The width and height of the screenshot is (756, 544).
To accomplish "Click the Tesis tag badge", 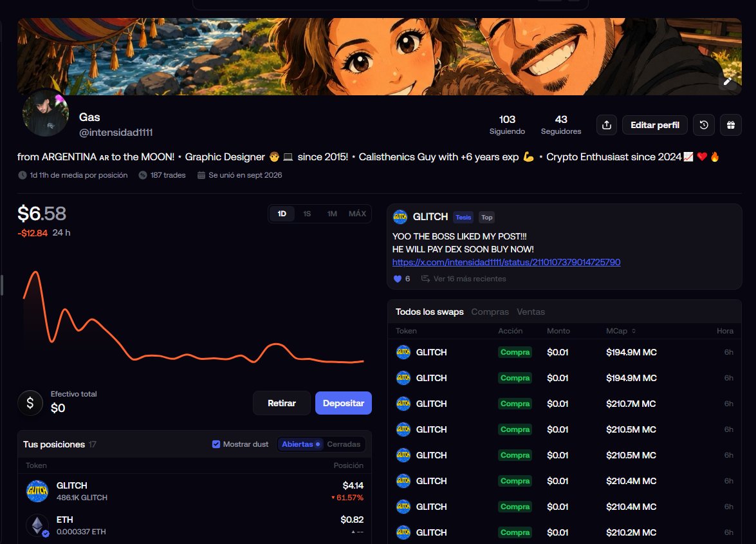I will (463, 218).
